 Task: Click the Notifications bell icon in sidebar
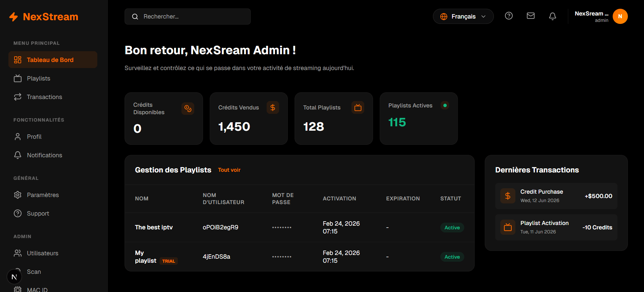(18, 155)
